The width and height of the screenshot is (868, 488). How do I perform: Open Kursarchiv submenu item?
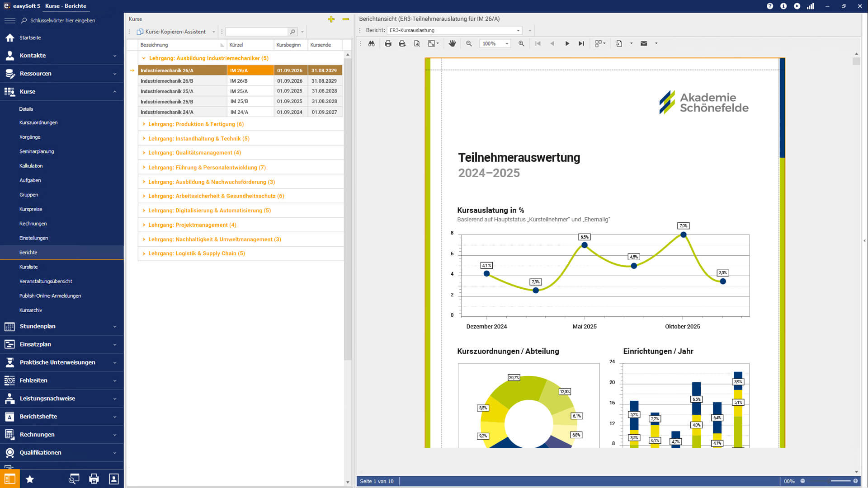click(31, 310)
